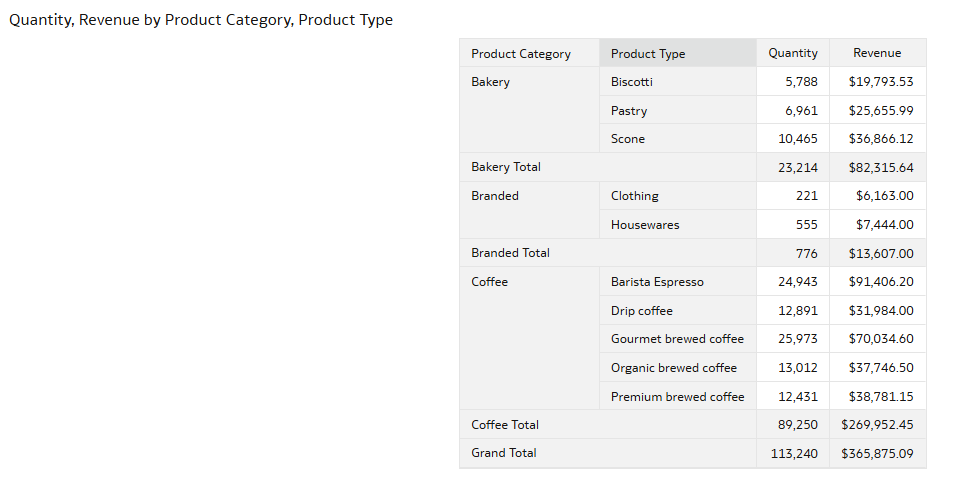Select the Clothing product type cell

tap(635, 196)
